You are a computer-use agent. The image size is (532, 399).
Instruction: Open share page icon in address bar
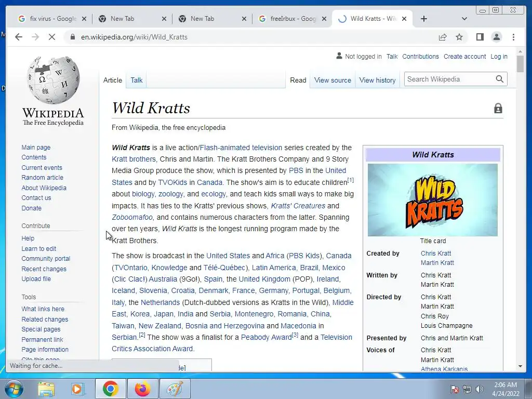coord(443,37)
